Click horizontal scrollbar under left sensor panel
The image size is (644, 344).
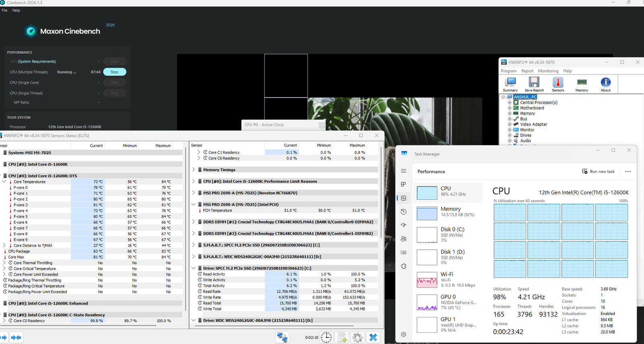click(78, 325)
